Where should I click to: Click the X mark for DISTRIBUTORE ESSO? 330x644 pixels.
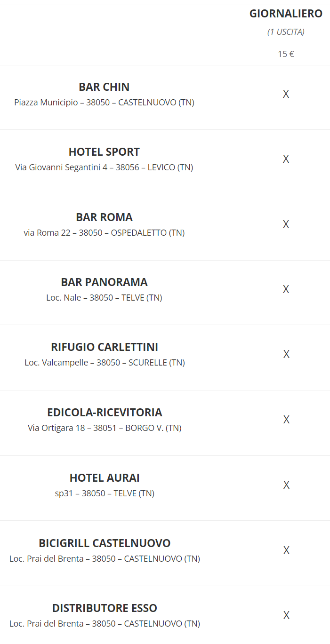(286, 615)
